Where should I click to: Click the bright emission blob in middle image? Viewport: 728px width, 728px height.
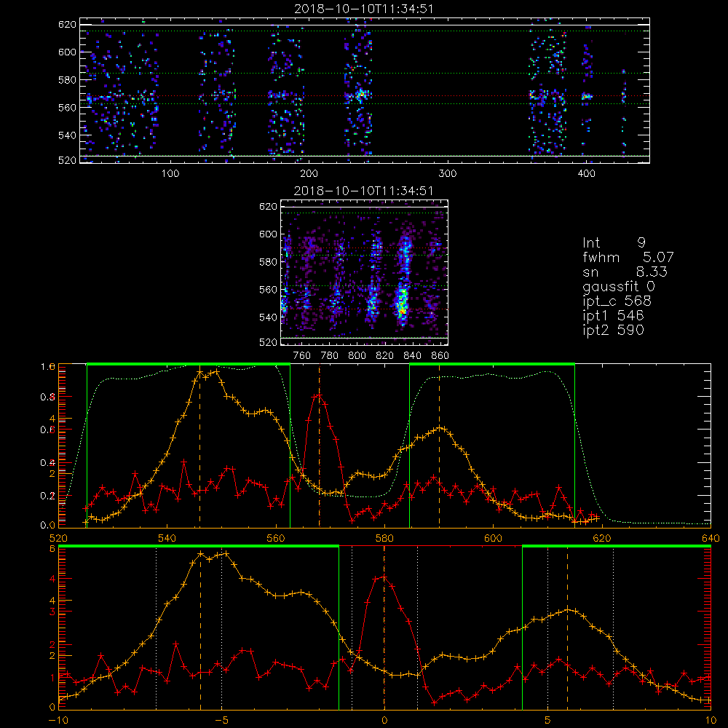(402, 302)
